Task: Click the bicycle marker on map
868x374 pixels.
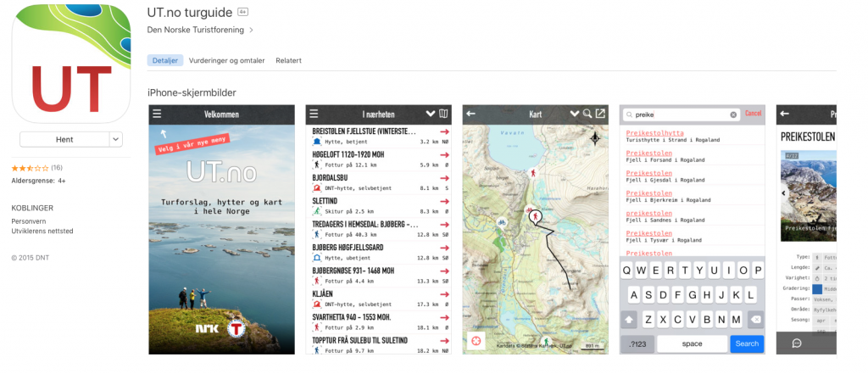Action: pos(502,223)
